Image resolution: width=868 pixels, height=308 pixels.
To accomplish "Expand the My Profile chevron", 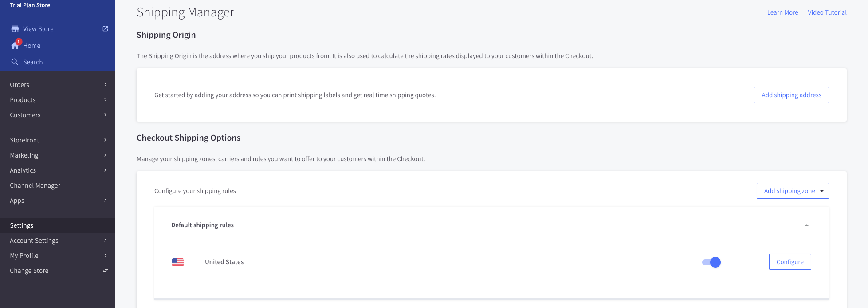I will click(x=105, y=256).
